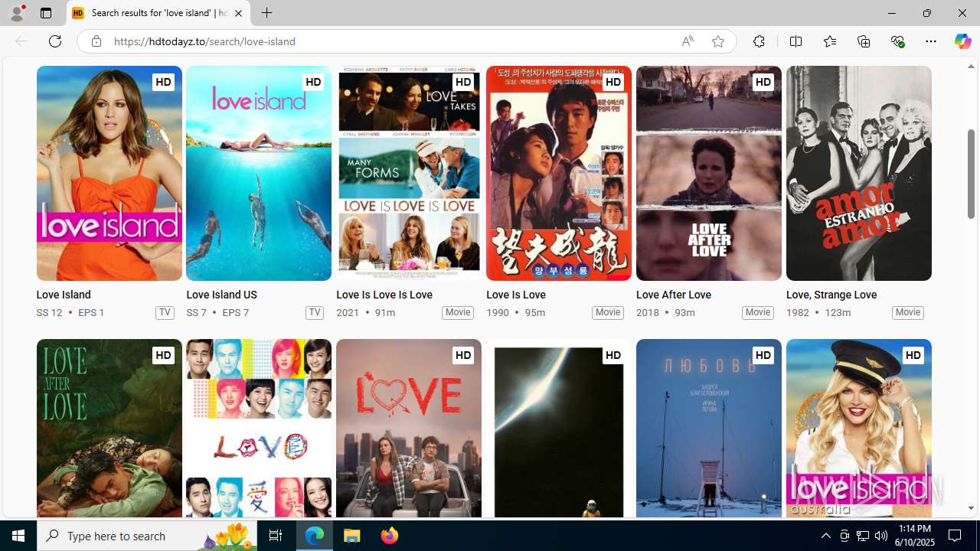Screen dimensions: 980x551
Task: Click the TV tag under Love Island
Action: pyautogui.click(x=165, y=312)
